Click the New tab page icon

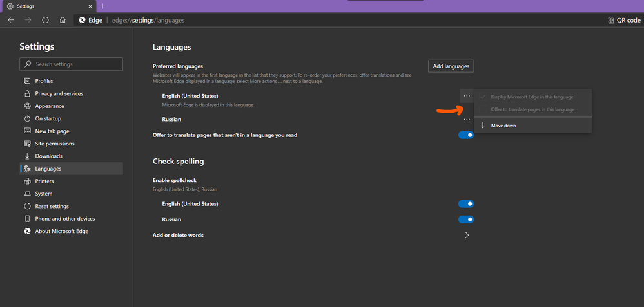click(x=27, y=131)
